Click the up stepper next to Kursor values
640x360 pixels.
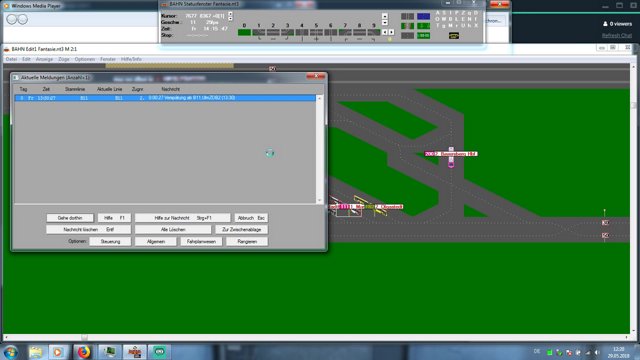click(x=230, y=14)
